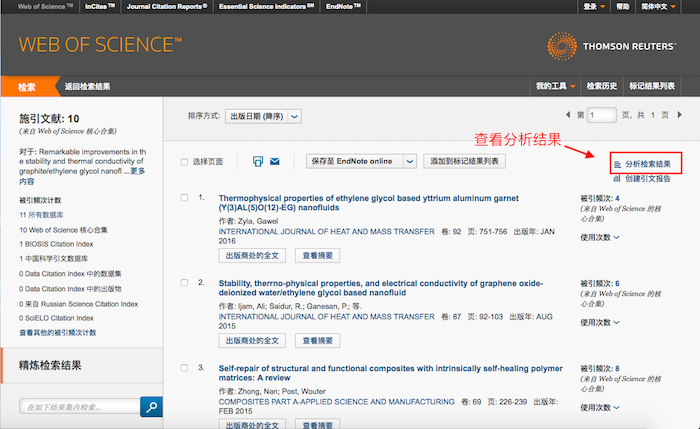
Task: Open the Web of Science top menu item
Action: (45, 6)
